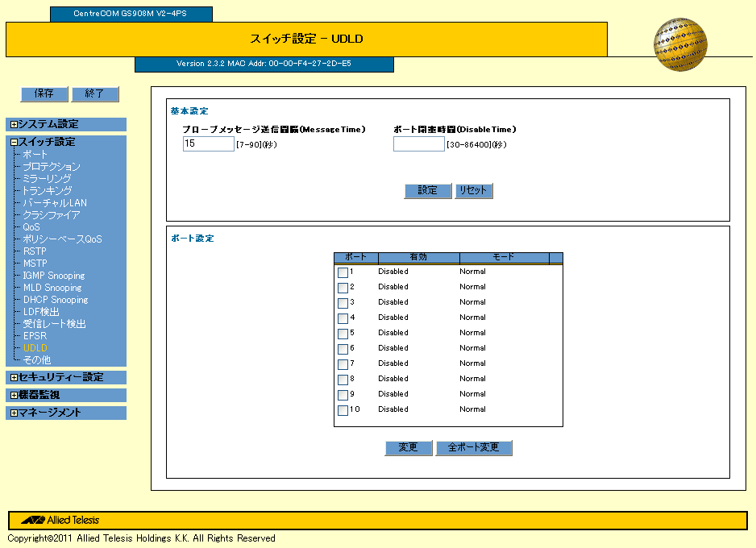Go to the IGMP Snooping page
756x548 pixels.
coord(56,276)
